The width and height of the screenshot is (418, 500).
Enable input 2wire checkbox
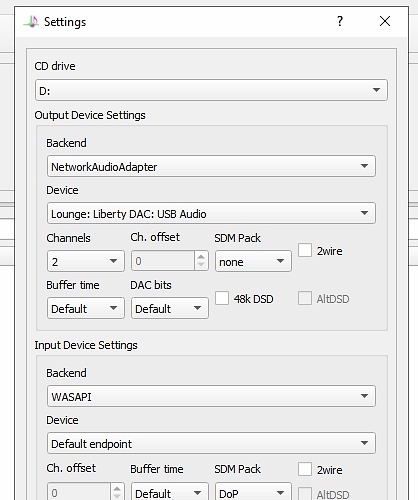coord(305,469)
